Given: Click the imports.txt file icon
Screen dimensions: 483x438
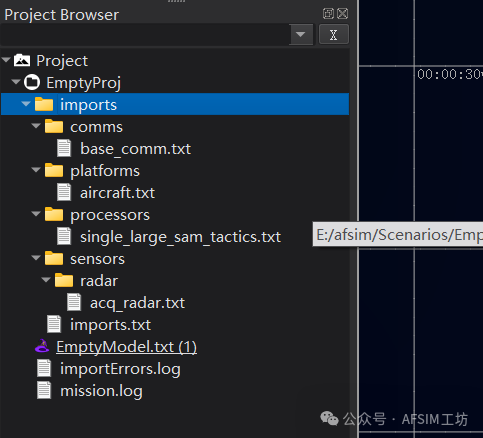Looking at the screenshot, I should 54,324.
